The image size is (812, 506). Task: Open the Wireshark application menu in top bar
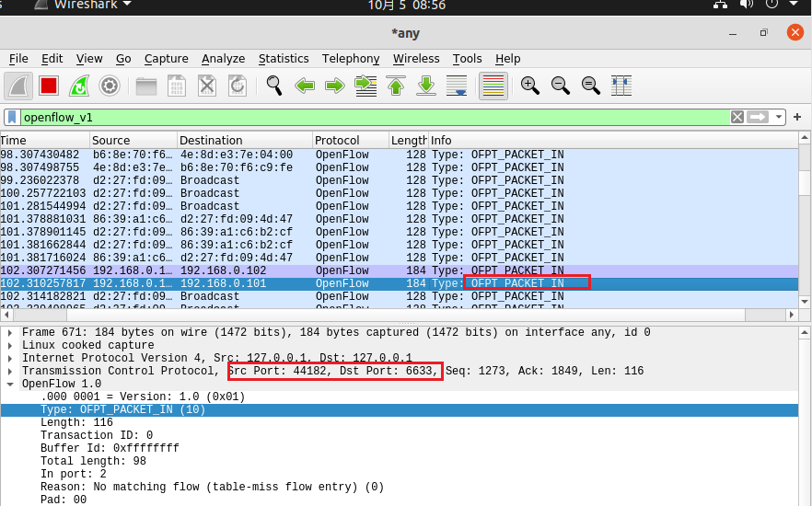click(85, 6)
